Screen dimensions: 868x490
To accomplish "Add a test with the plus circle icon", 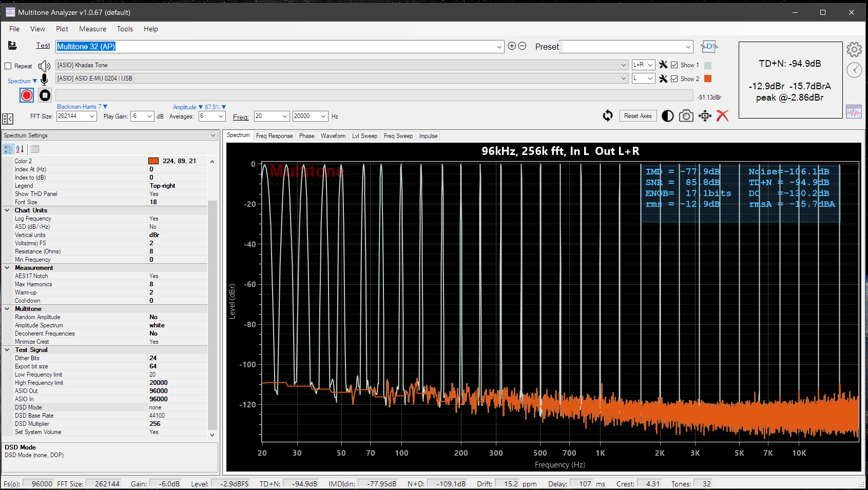I will point(512,46).
